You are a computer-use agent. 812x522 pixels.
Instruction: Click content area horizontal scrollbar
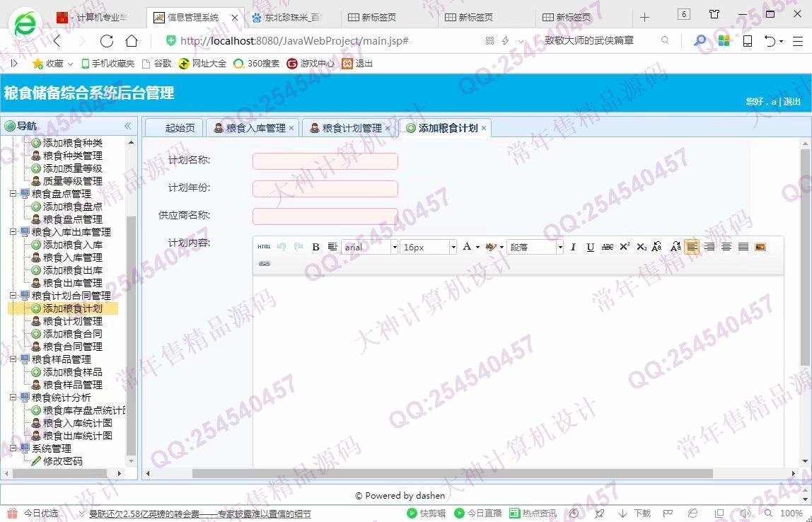(x=452, y=473)
